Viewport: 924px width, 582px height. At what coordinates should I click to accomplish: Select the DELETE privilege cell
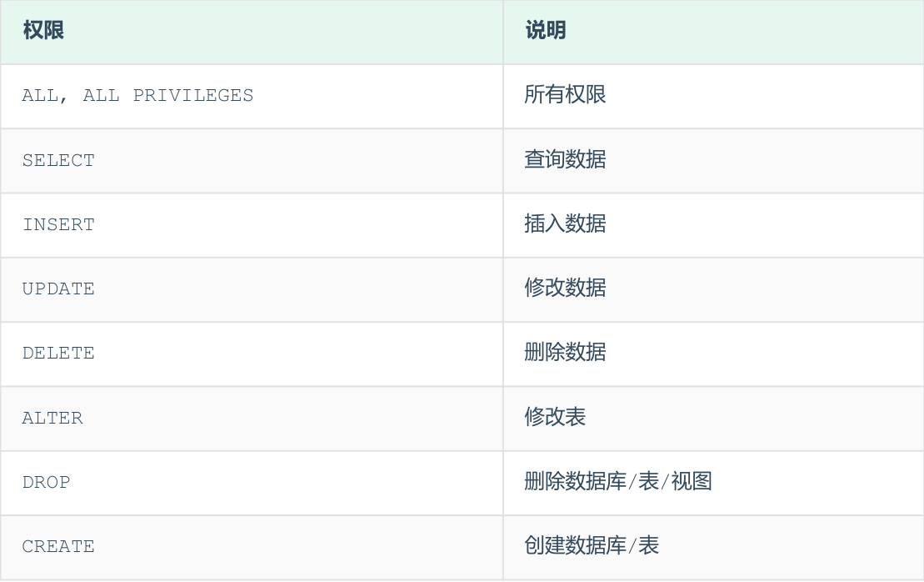pyautogui.click(x=58, y=353)
